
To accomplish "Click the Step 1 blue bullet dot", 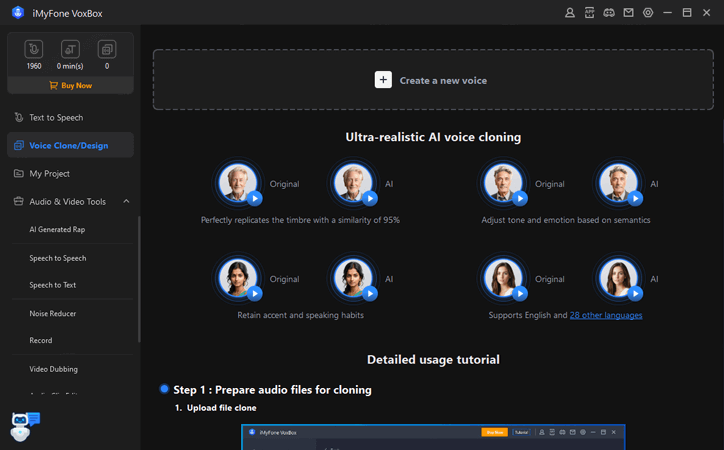I will [164, 389].
